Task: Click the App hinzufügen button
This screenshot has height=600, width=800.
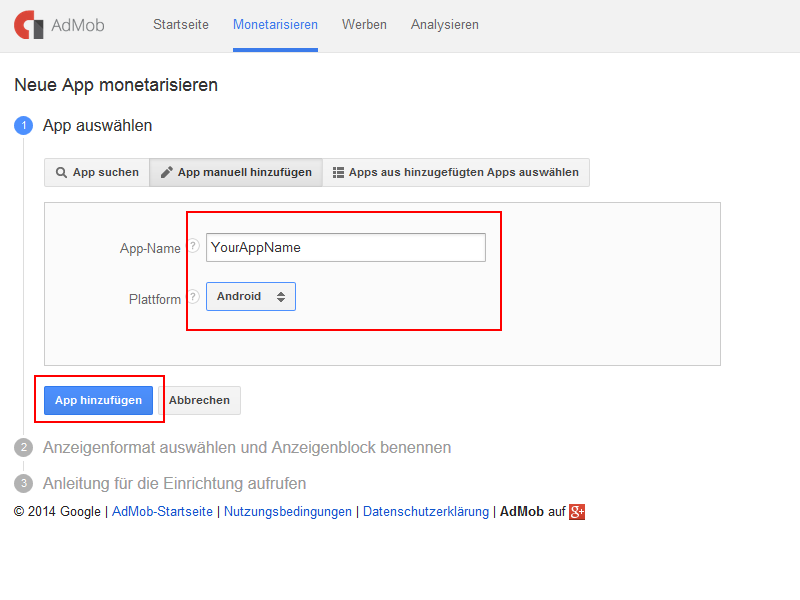Action: [x=98, y=401]
